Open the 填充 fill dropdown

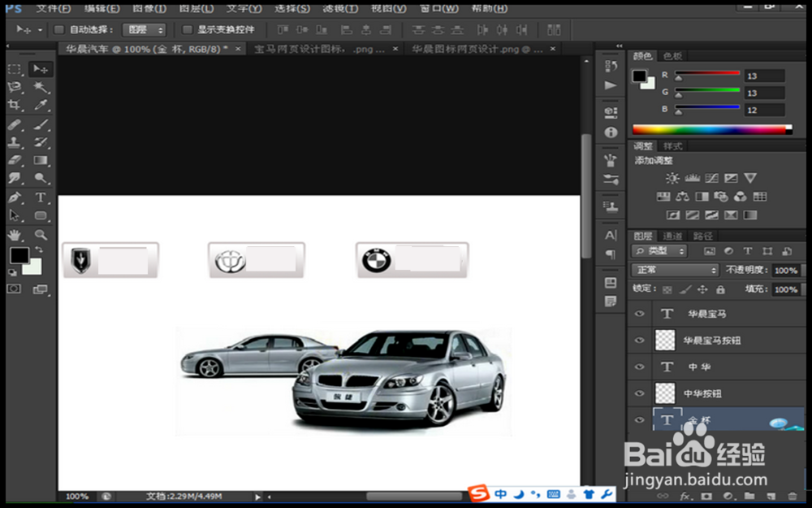pyautogui.click(x=803, y=289)
